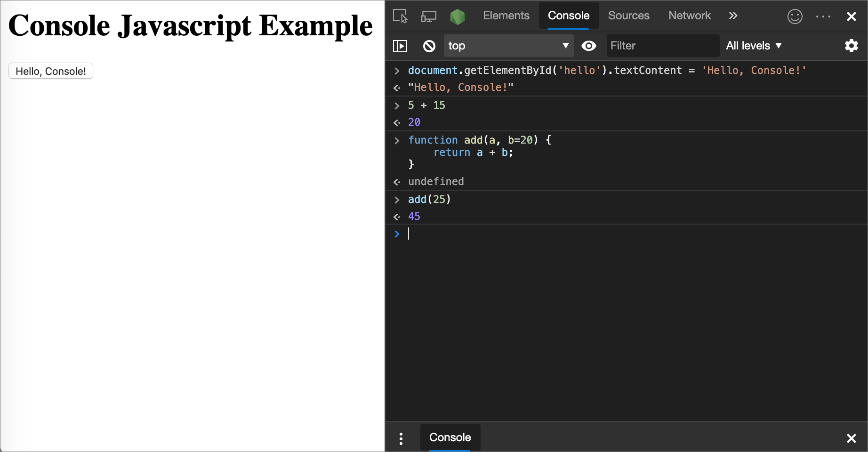Select the Sources tab
868x452 pixels.
pos(628,16)
